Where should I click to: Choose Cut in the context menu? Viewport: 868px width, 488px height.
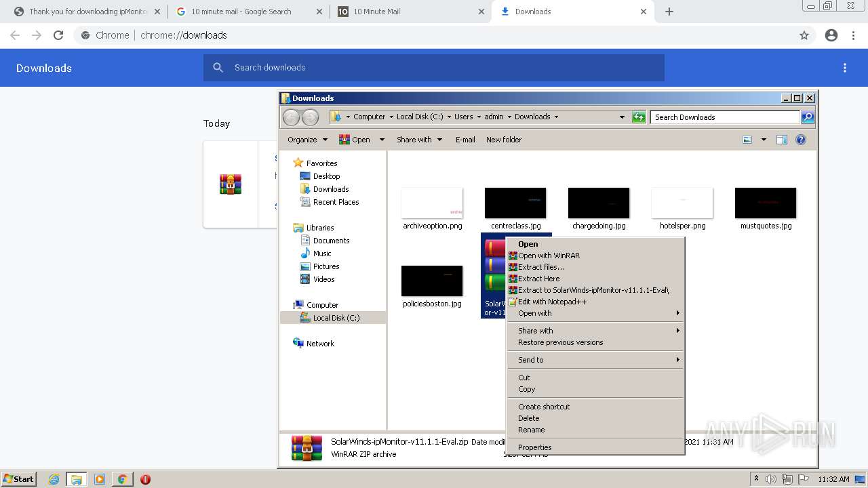coord(596,378)
